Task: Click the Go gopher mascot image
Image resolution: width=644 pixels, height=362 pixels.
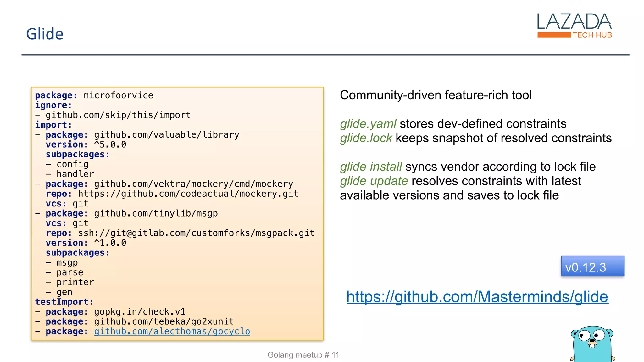Action: point(592,345)
